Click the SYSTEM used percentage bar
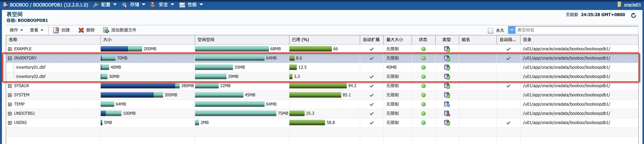 click(315, 95)
